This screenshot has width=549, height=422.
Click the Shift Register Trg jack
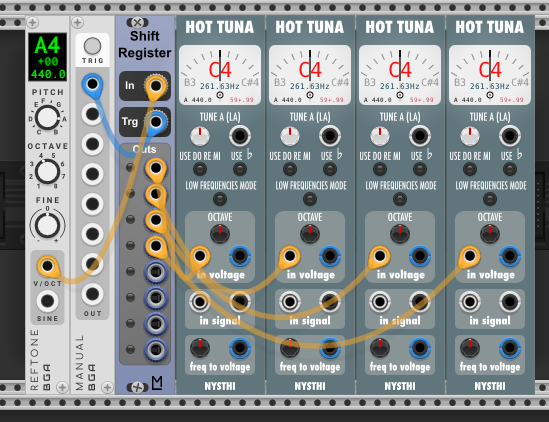156,122
